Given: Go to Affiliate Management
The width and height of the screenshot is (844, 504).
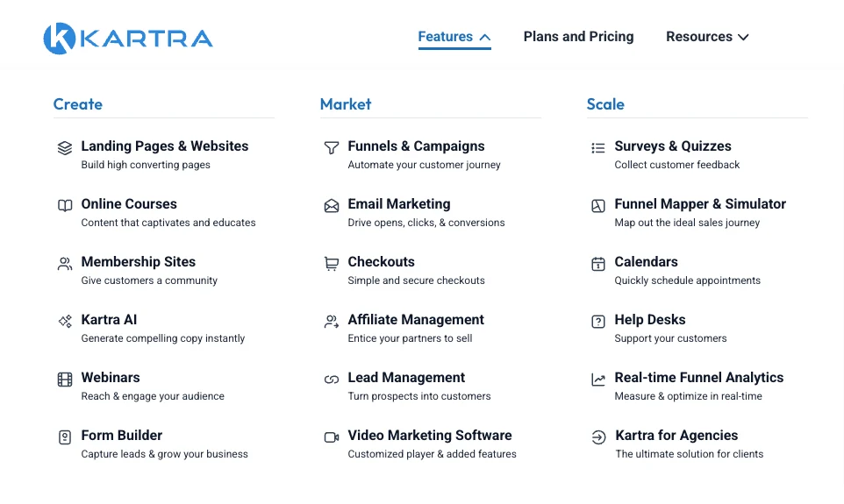Looking at the screenshot, I should coord(416,320).
